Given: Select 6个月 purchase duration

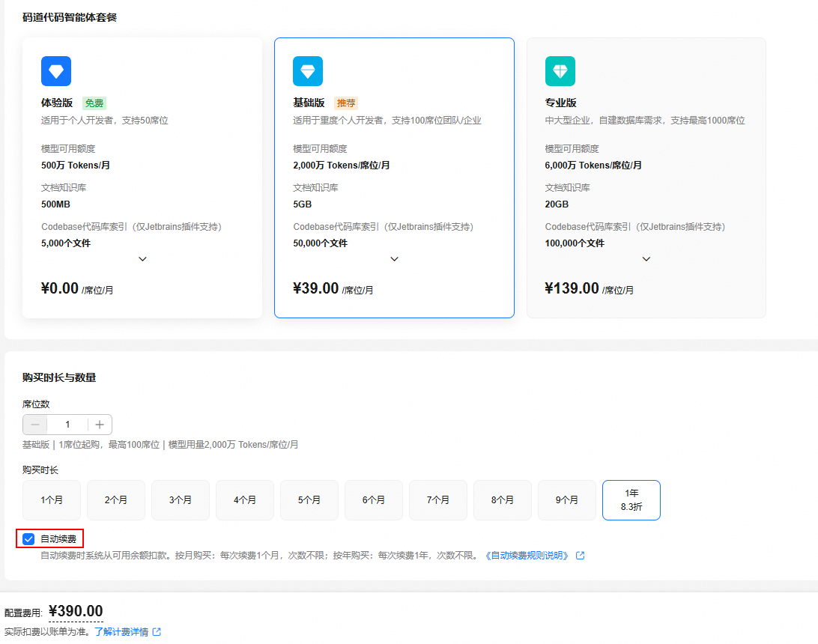Looking at the screenshot, I should [x=374, y=500].
